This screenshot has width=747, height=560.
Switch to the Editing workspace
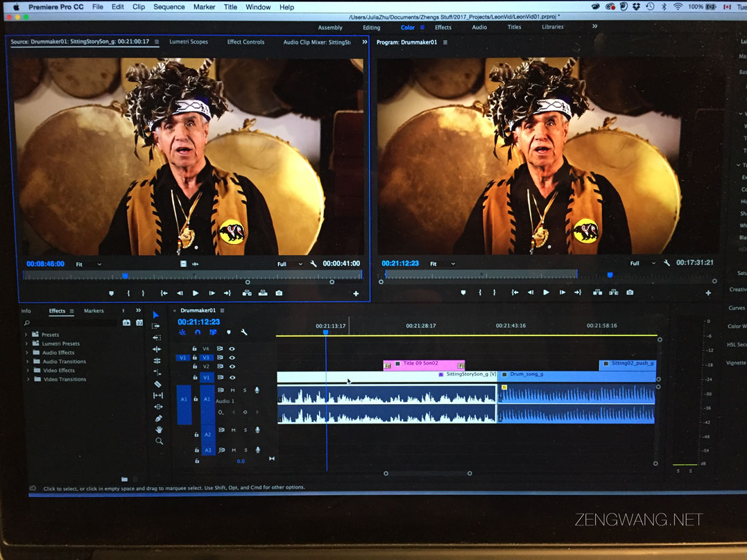click(x=371, y=28)
